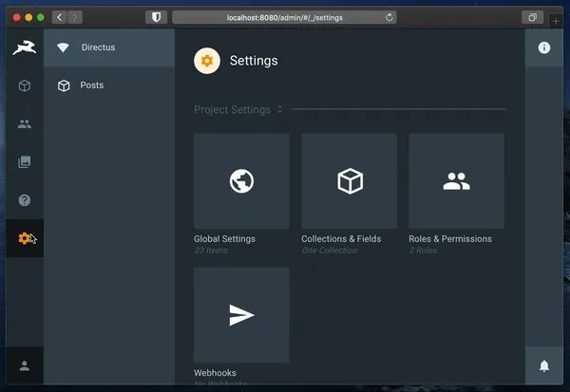Open the user profile icon at sidebar bottom
Image resolution: width=570 pixels, height=392 pixels.
pos(24,365)
